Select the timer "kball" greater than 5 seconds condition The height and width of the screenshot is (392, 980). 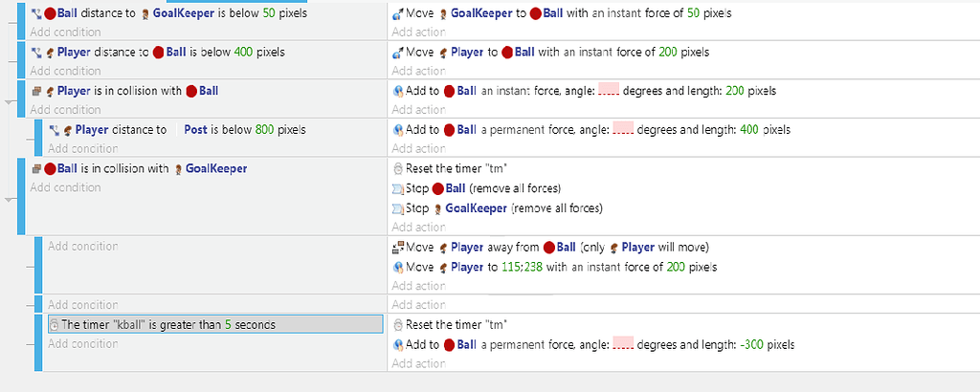pos(215,324)
